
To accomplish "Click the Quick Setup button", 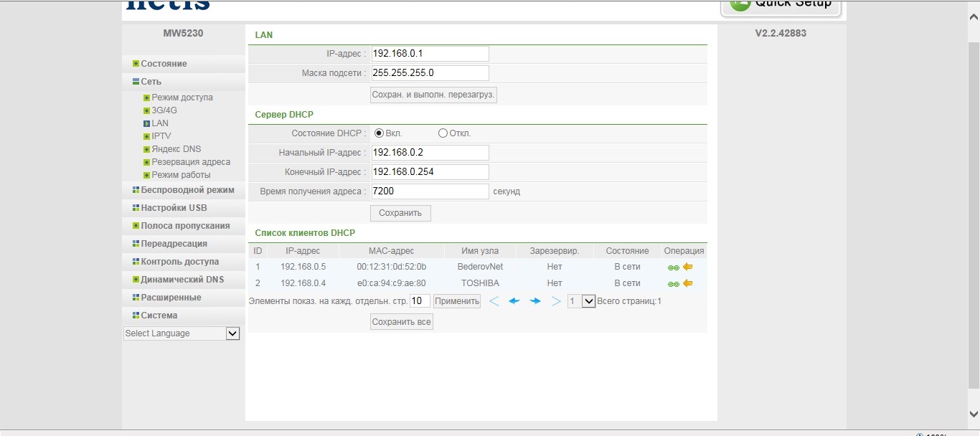I will tap(781, 6).
